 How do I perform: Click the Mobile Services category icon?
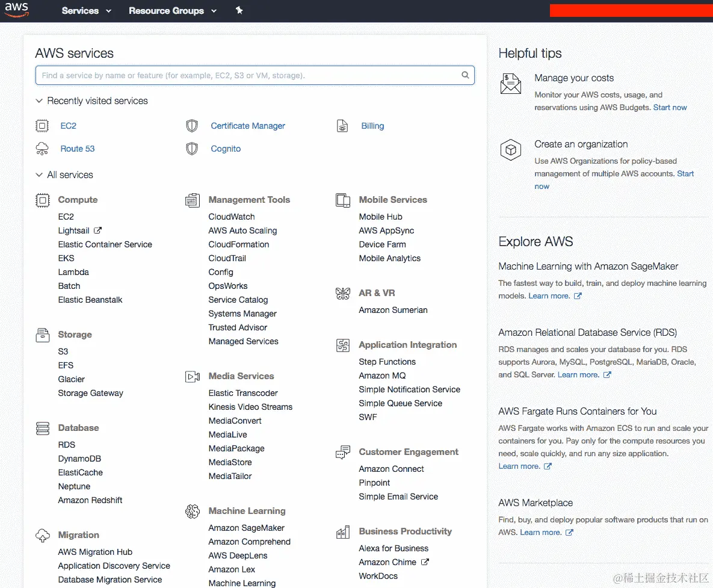pyautogui.click(x=343, y=200)
